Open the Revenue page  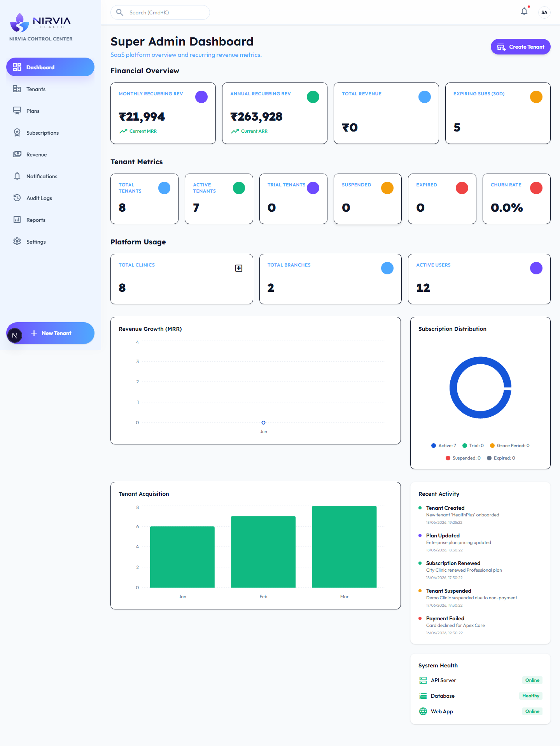[50, 154]
